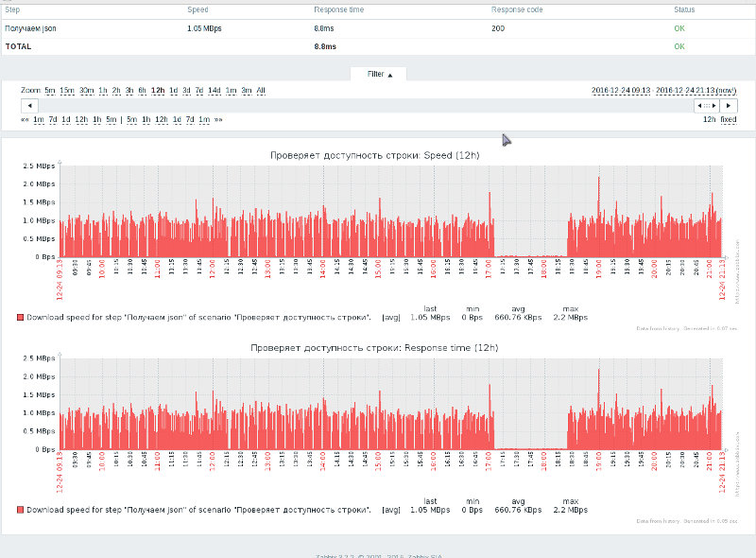Click the scroll right arrow button
Image resolution: width=756 pixels, height=558 pixels.
point(728,105)
